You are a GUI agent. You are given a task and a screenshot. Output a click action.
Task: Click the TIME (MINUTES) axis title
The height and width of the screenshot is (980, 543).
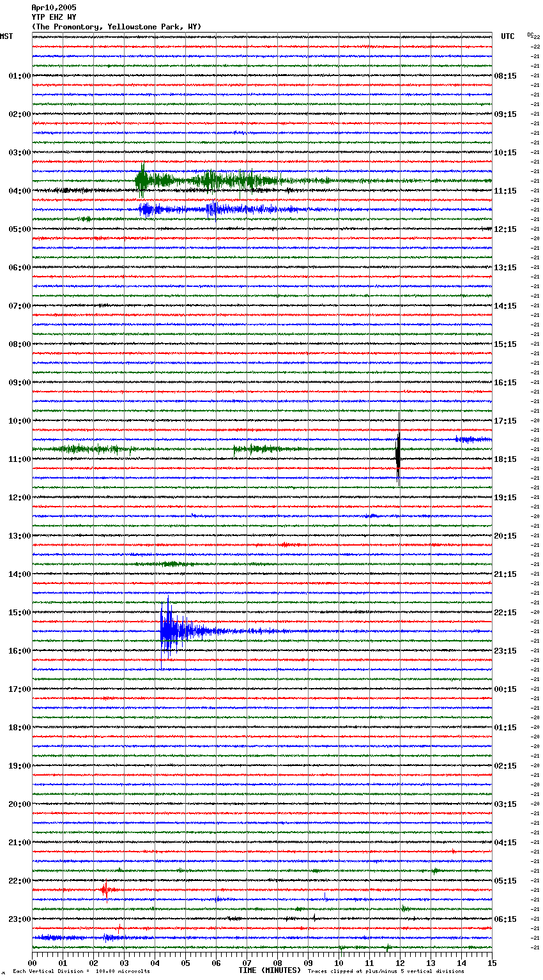(270, 970)
